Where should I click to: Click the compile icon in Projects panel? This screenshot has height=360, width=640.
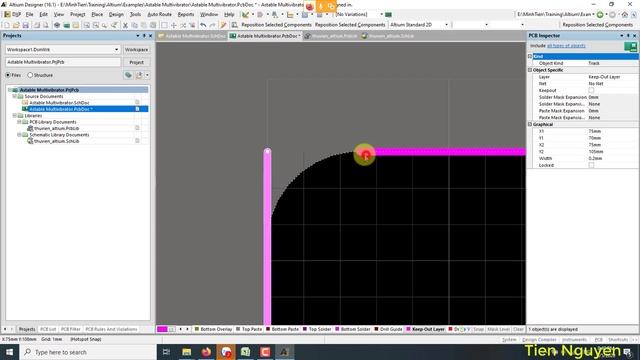click(x=128, y=75)
